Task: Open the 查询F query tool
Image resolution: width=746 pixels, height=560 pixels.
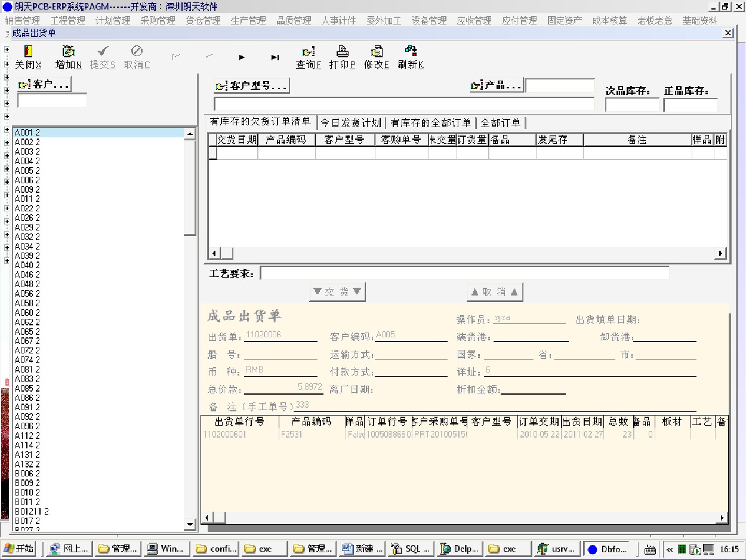Action: [x=309, y=58]
